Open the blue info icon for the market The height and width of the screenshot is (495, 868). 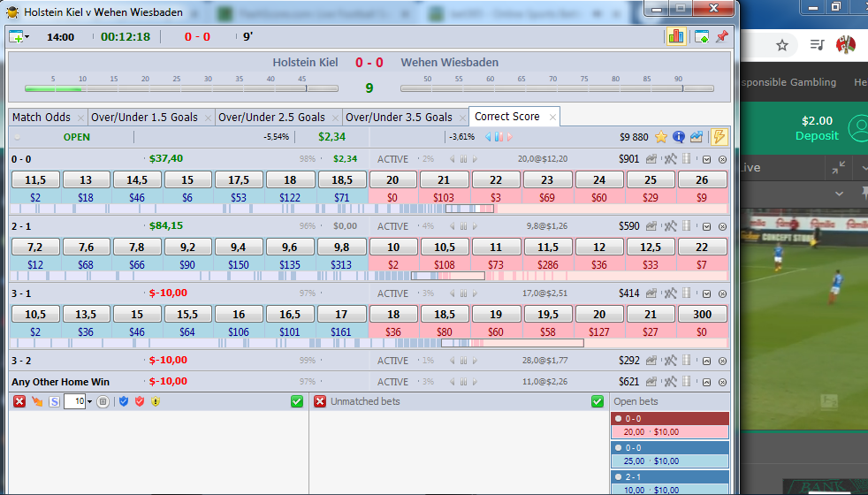679,137
